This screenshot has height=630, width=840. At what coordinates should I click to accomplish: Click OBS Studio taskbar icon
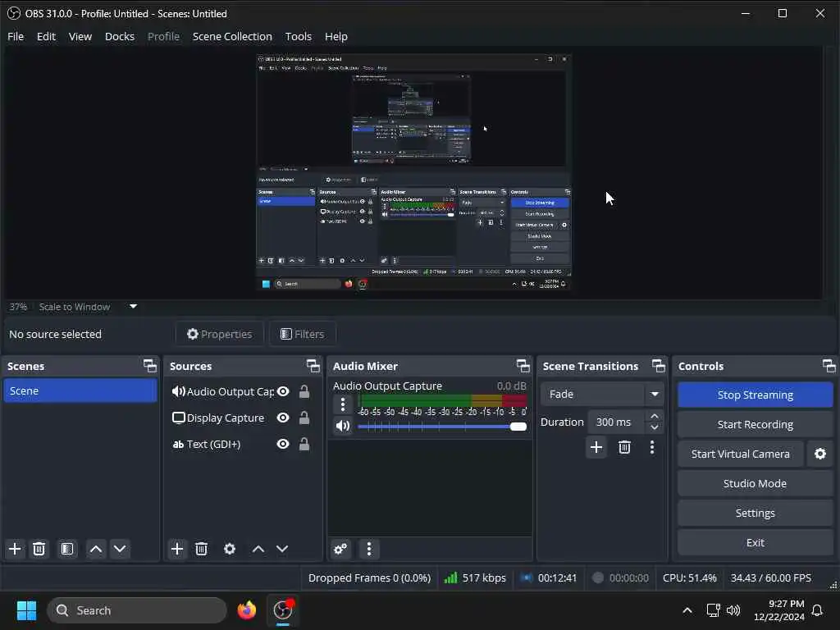283,609
